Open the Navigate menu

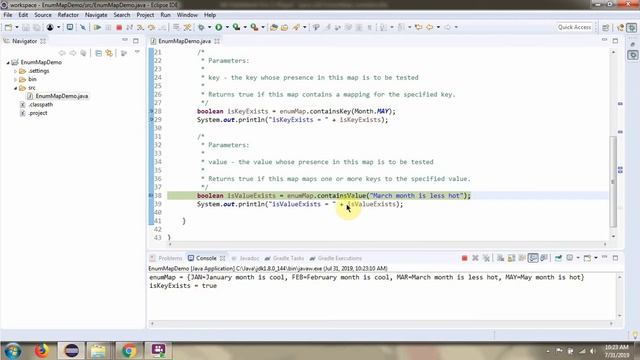coord(96,15)
